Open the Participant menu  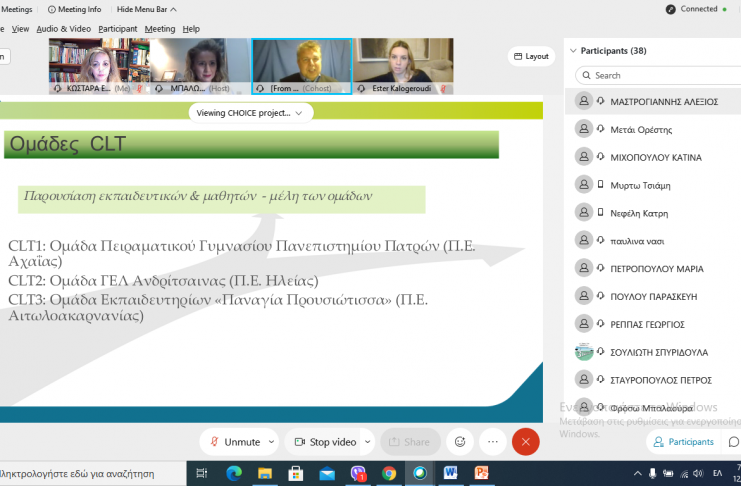click(x=118, y=29)
